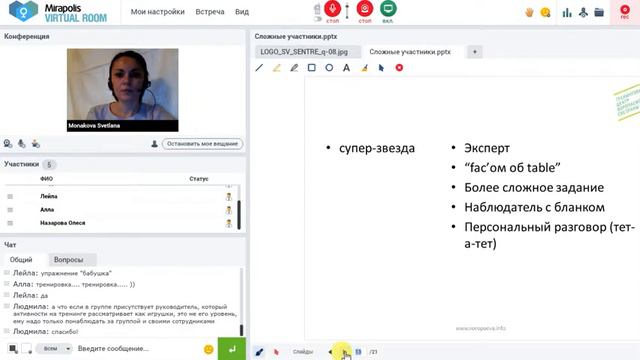This screenshot has width=640, height=360.
Task: Select the pointer arrow tool
Action: coord(381,68)
